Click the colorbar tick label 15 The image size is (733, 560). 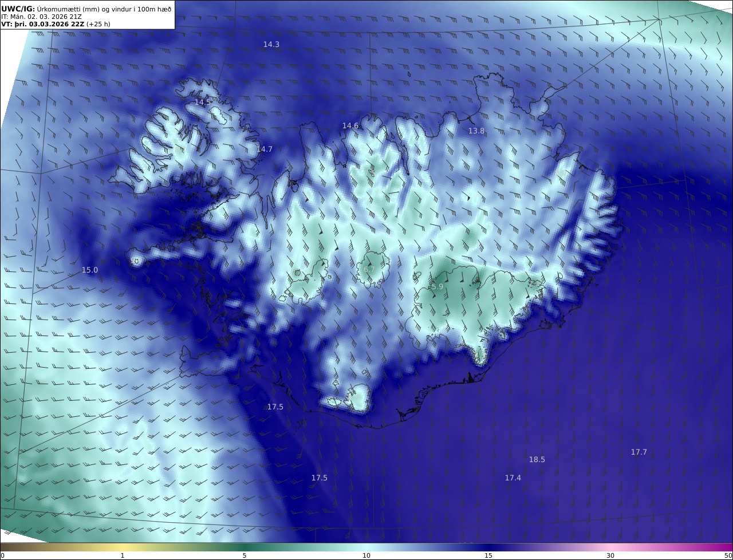coord(488,555)
